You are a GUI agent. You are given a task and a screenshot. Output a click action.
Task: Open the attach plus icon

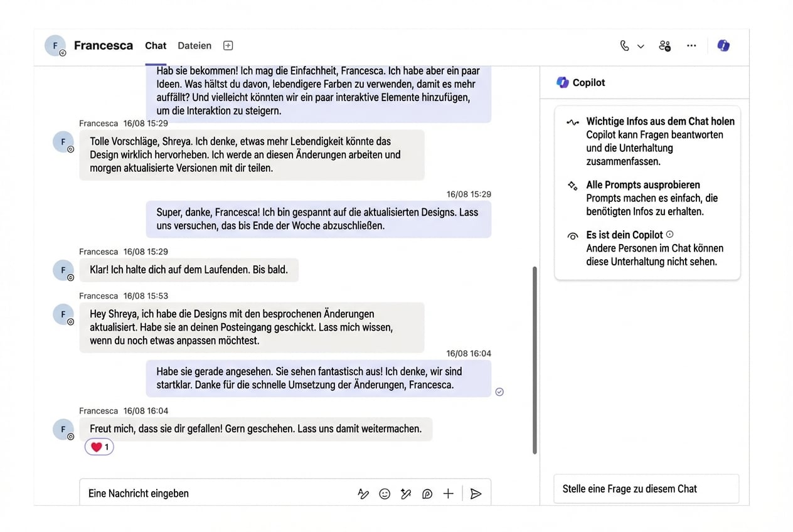pos(448,494)
